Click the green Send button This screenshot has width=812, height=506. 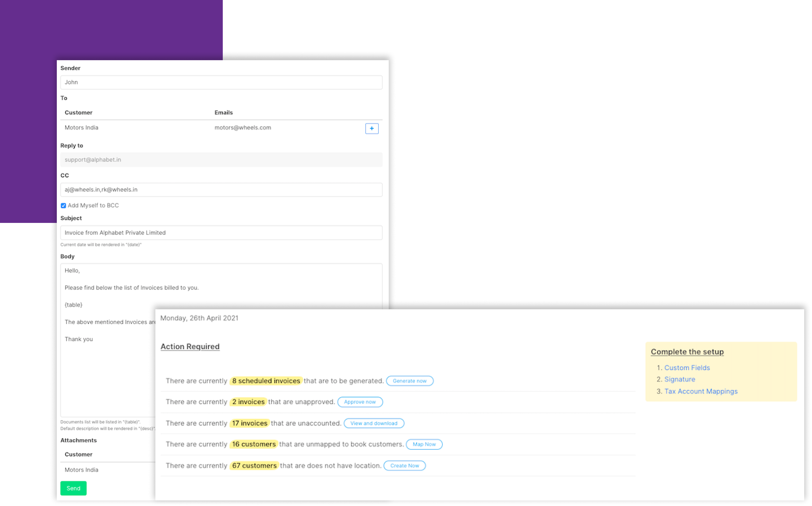point(73,488)
